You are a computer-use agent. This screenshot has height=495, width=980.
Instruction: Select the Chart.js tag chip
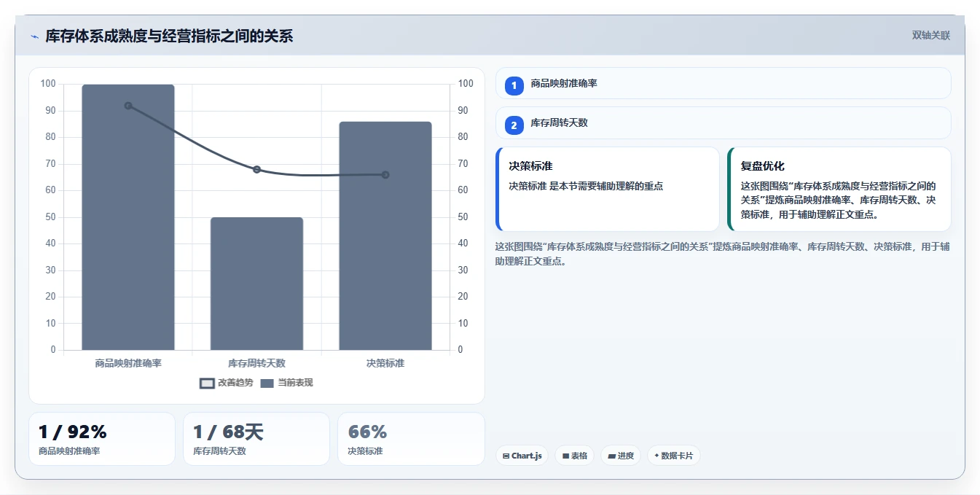(x=522, y=456)
